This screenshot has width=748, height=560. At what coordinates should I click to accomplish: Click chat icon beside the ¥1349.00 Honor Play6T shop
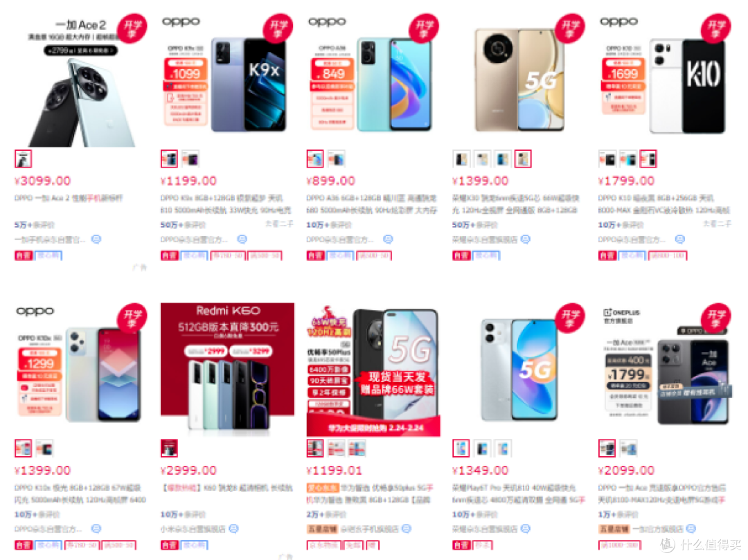tap(525, 529)
